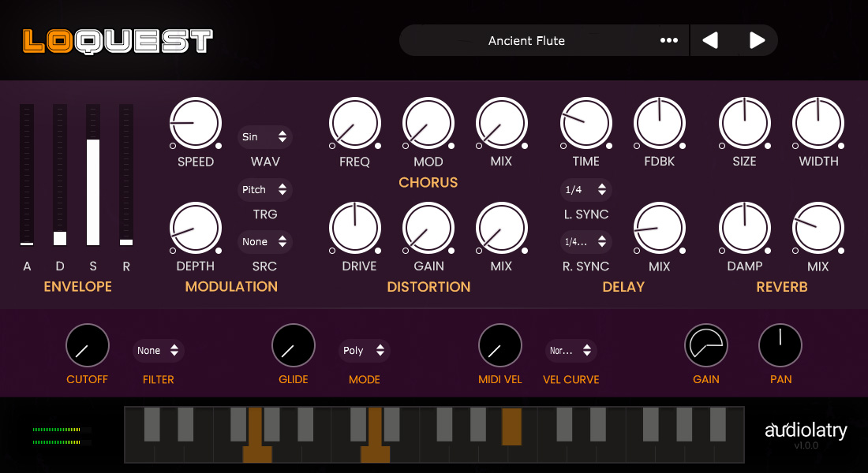Viewport: 868px width, 473px height.
Task: Click the Ancient Flute preset name
Action: pyautogui.click(x=526, y=40)
